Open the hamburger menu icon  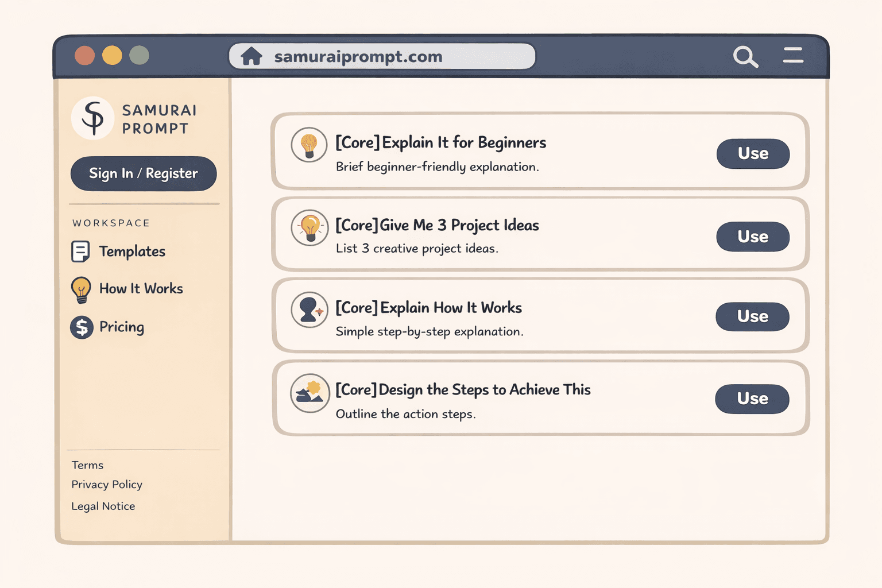(x=793, y=55)
